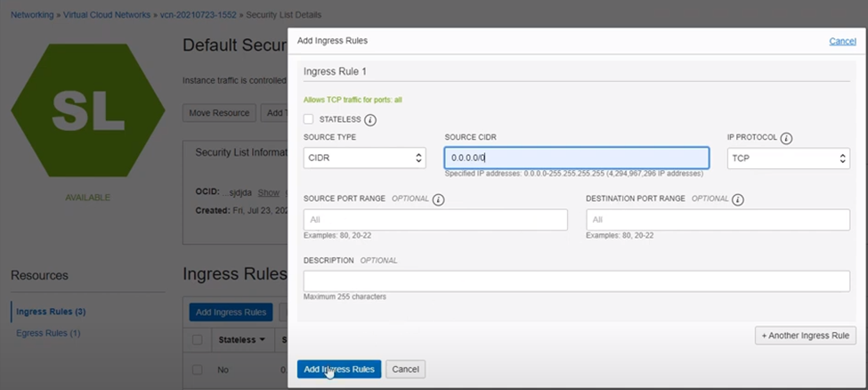Open the Virtual Cloud Networks breadcrumb
This screenshot has height=390, width=868.
coord(107,15)
